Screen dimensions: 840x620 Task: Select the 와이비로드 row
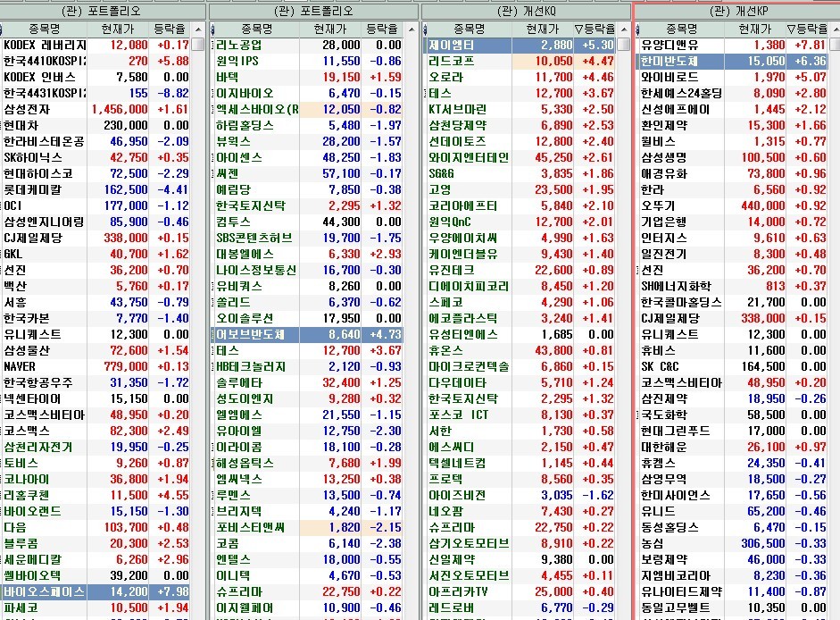[734, 77]
